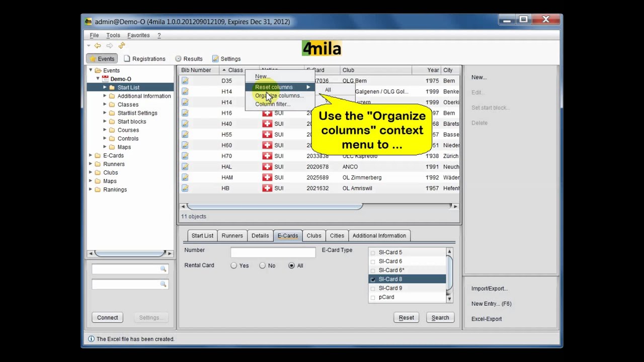
Task: Check the SI-Card 5 checkbox
Action: 373,252
